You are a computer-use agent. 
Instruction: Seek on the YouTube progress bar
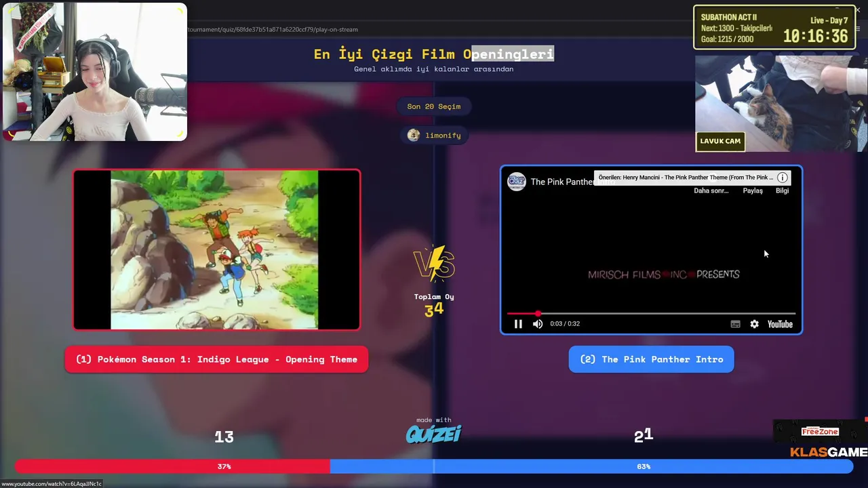coord(651,314)
